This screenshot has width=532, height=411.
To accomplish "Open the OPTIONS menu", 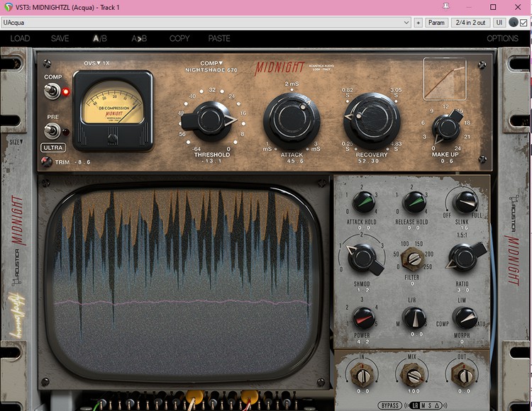I will tap(502, 38).
